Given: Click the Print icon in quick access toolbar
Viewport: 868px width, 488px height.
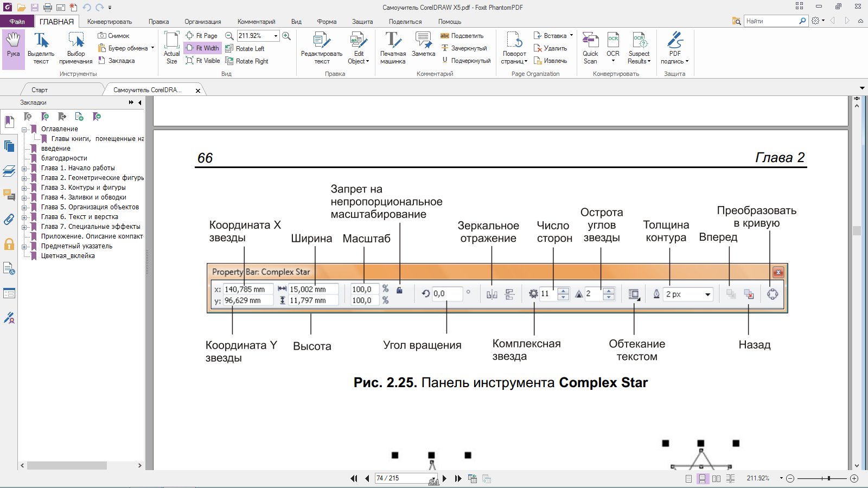Looking at the screenshot, I should point(48,8).
